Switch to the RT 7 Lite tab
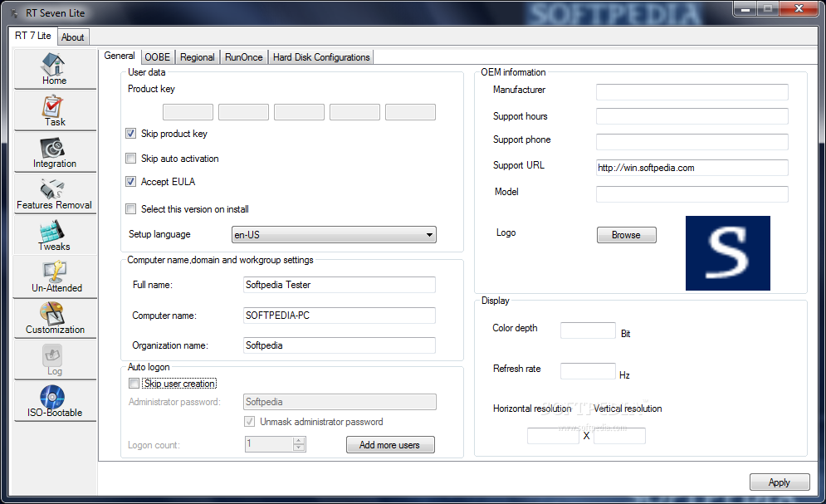 pyautogui.click(x=32, y=36)
